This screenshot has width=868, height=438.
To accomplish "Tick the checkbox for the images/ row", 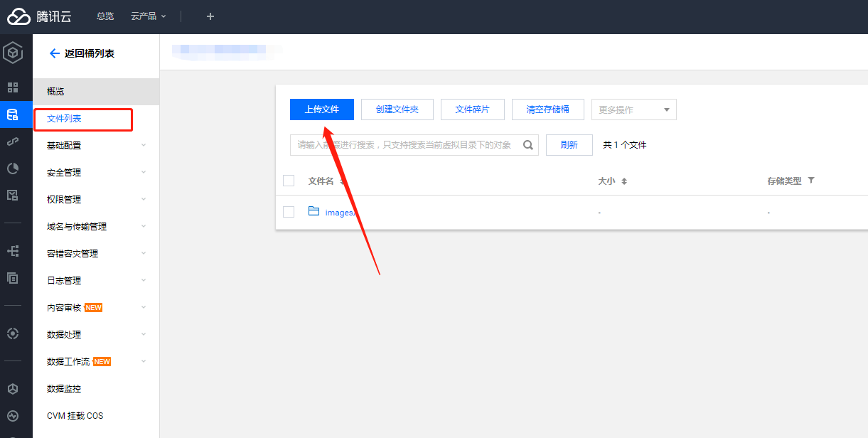I will pos(289,212).
